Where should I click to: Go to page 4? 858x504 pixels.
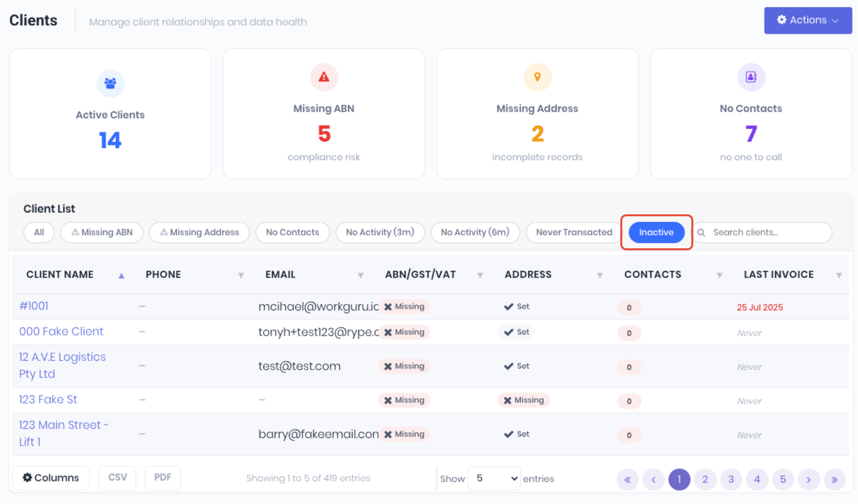(757, 479)
